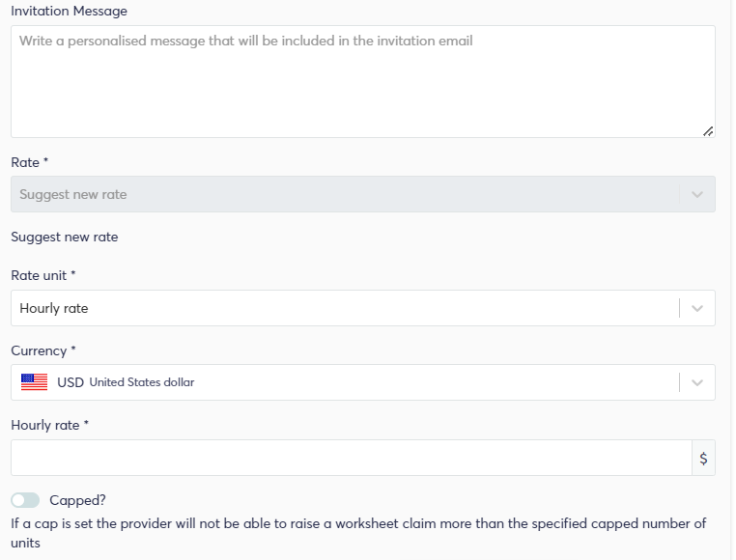
Task: Click the US flag icon in Currency
Action: [x=34, y=382]
